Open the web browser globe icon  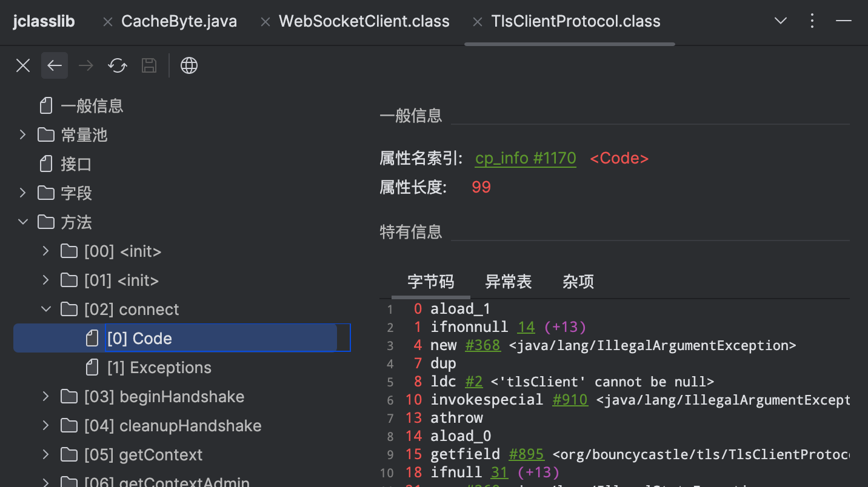tap(189, 65)
